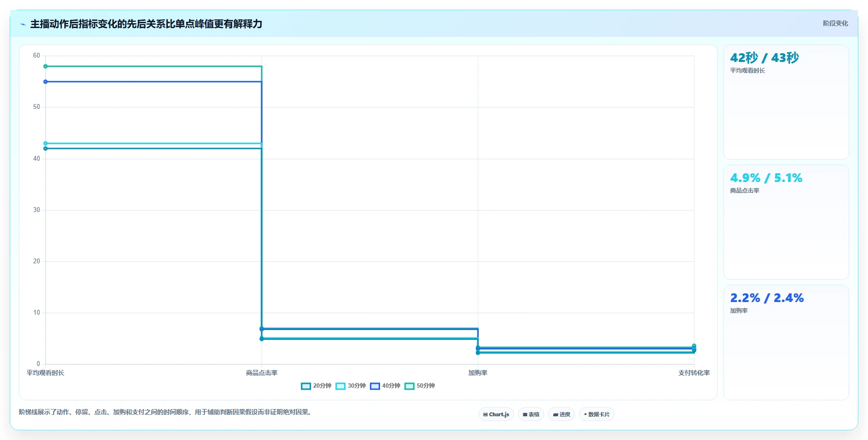The image size is (868, 440).
Task: Click the 30分钟 data point at 43
Action: [45, 143]
